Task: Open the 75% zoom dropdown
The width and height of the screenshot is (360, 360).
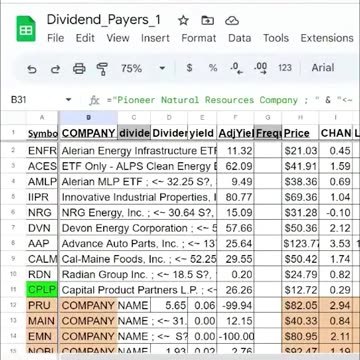Action: [143, 69]
